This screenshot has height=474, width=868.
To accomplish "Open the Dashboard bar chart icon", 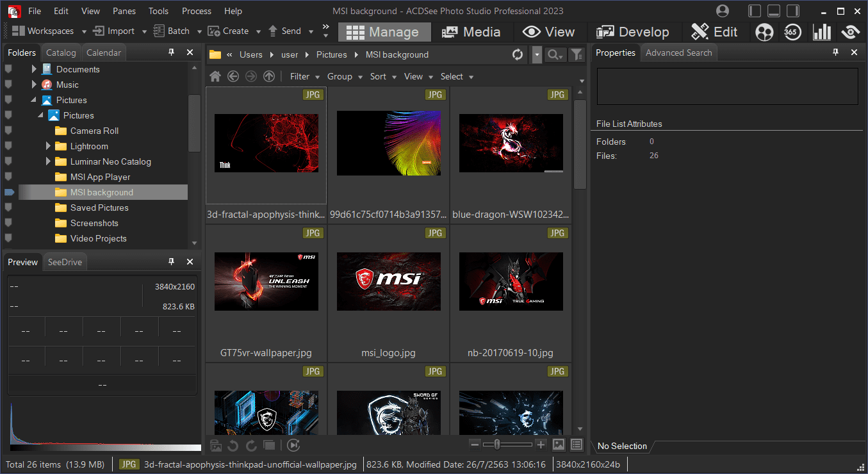I will [822, 32].
